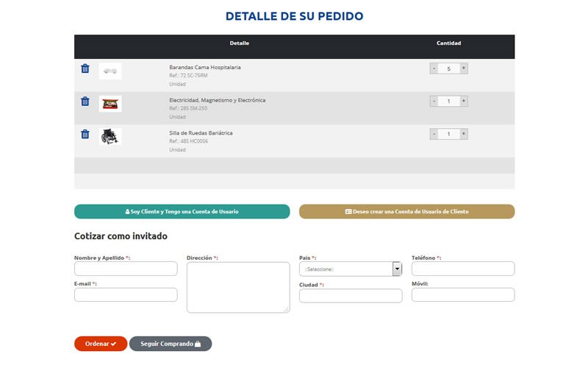Reduce quantity of Silla de Ruedas Bariátrica
This screenshot has width=588, height=368.
(434, 134)
